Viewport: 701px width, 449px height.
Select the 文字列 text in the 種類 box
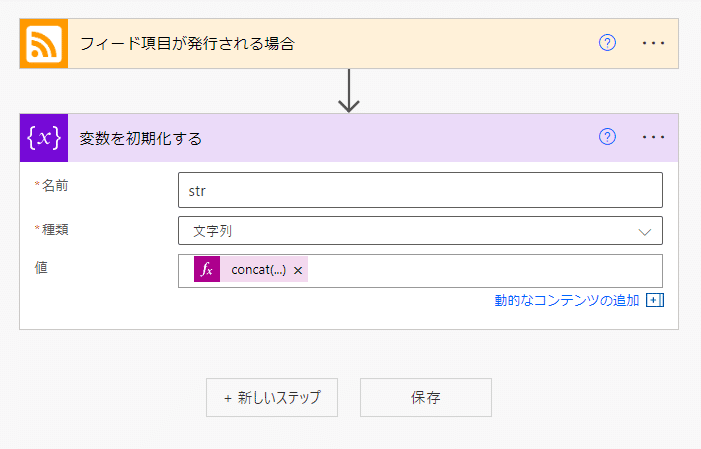[213, 231]
